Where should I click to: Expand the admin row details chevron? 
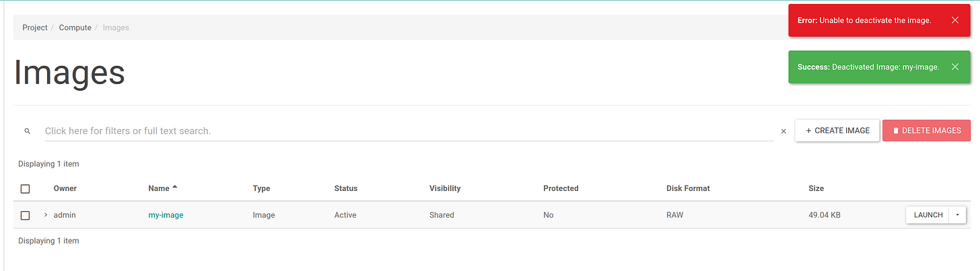coord(45,215)
